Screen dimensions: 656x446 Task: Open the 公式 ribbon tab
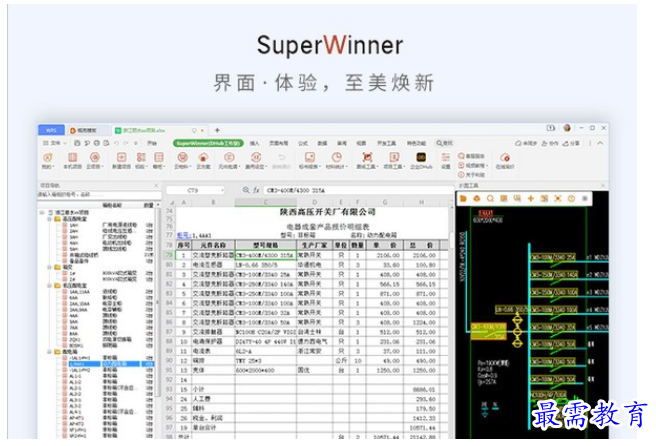[303, 143]
